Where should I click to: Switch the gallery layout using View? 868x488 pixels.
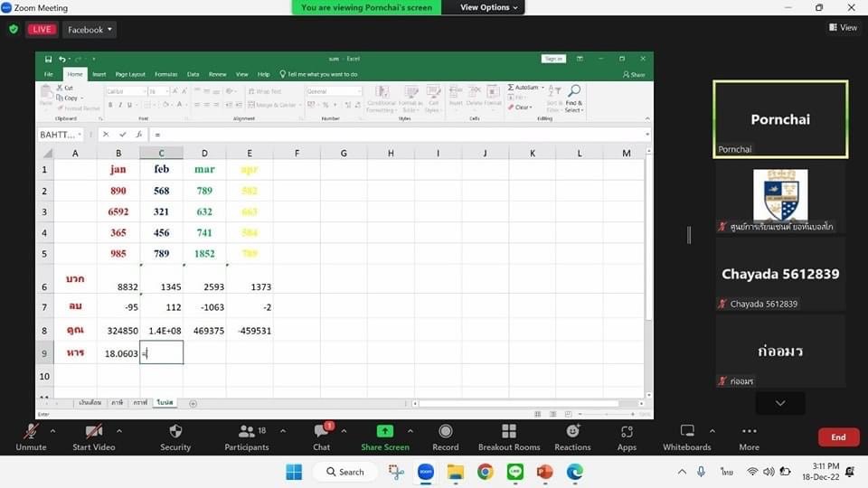point(843,28)
